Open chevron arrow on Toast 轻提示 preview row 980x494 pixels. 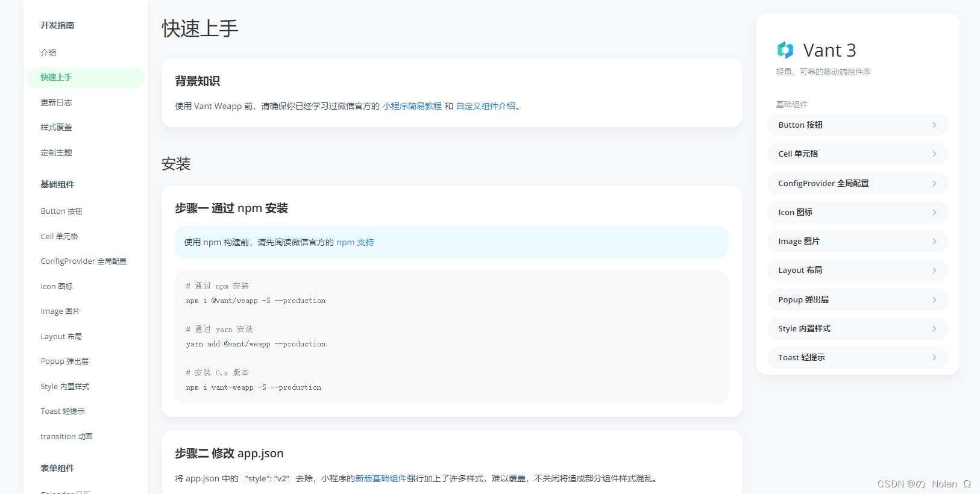pos(934,358)
